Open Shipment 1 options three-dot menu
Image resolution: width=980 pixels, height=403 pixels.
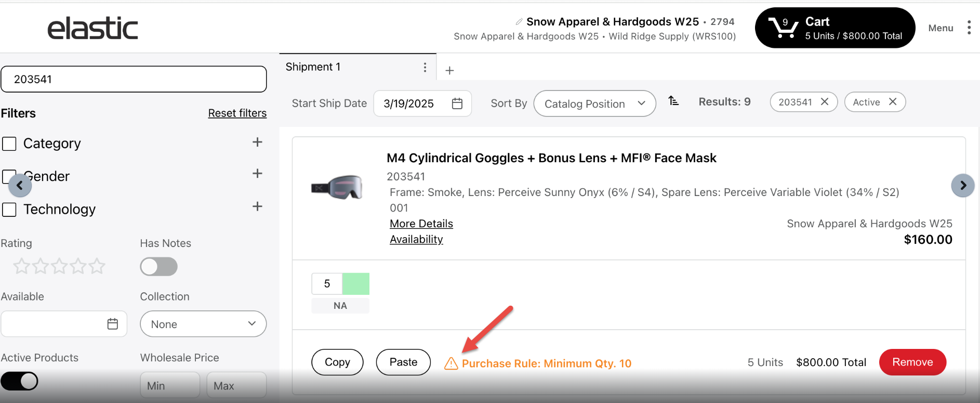point(425,67)
